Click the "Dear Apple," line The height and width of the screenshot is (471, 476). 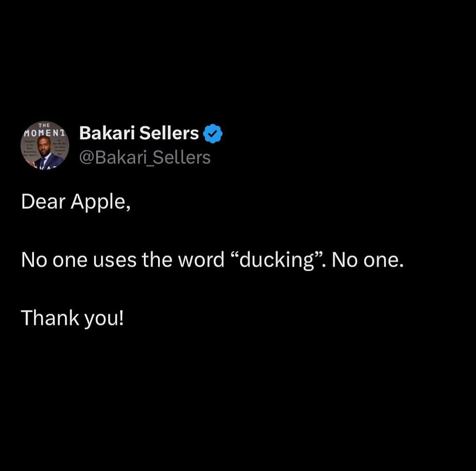coord(76,202)
